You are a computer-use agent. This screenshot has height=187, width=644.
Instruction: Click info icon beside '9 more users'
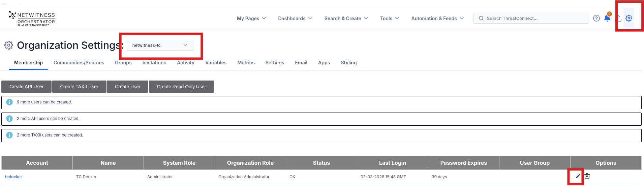pos(9,102)
